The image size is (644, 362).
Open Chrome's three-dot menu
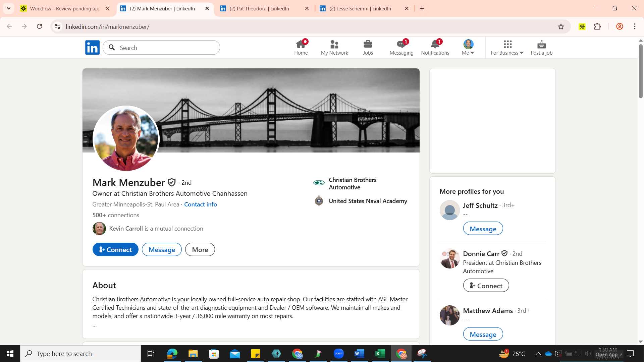(635, 26)
